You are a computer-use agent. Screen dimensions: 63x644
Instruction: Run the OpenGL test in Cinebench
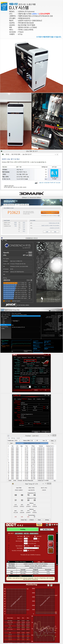coord(30,252)
